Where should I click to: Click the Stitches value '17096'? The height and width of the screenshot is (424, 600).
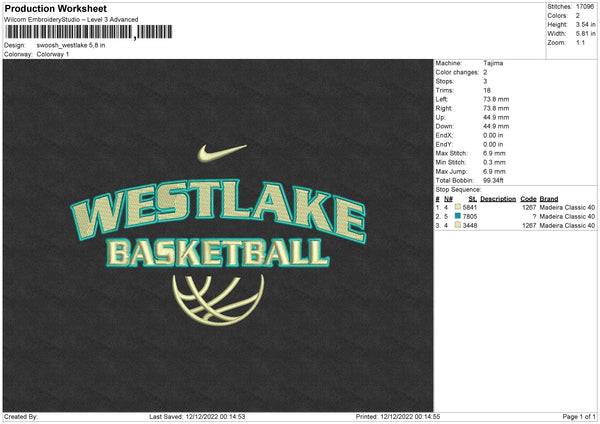coord(585,7)
